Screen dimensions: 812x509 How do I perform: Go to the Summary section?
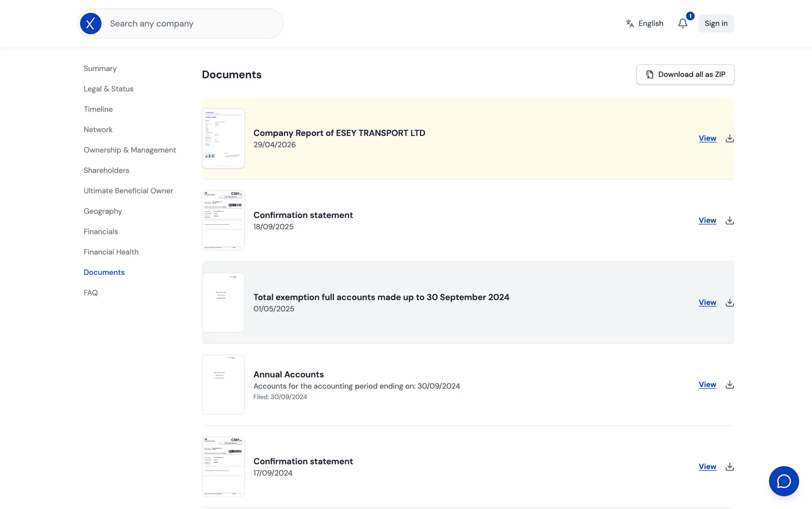[100, 69]
